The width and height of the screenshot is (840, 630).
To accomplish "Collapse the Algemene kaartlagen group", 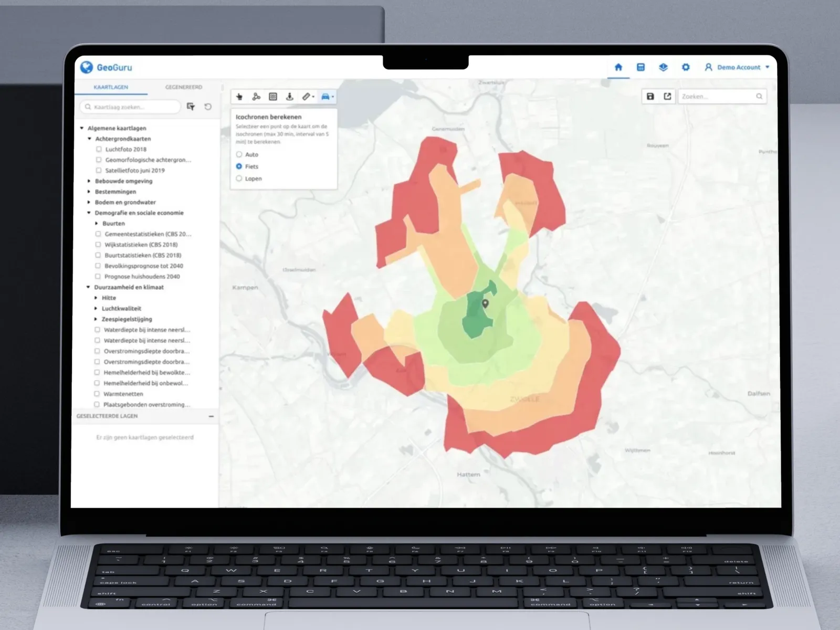I will tap(82, 128).
